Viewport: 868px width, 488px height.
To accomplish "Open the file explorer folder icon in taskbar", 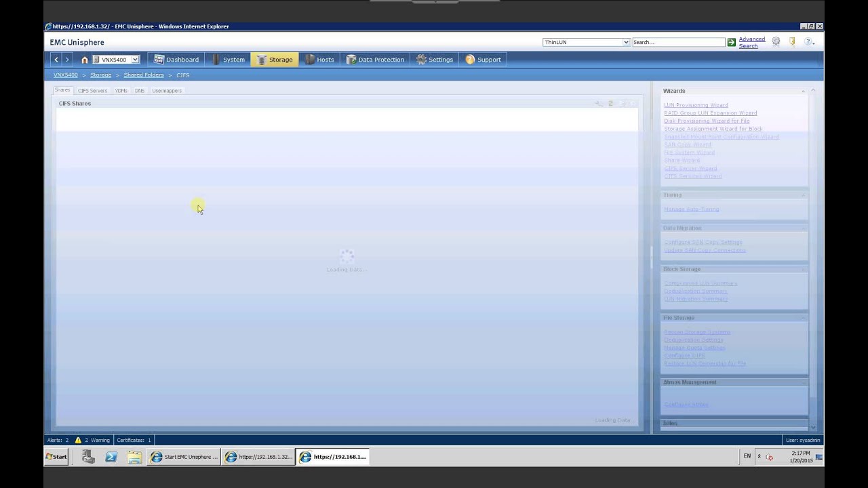I will point(134,457).
